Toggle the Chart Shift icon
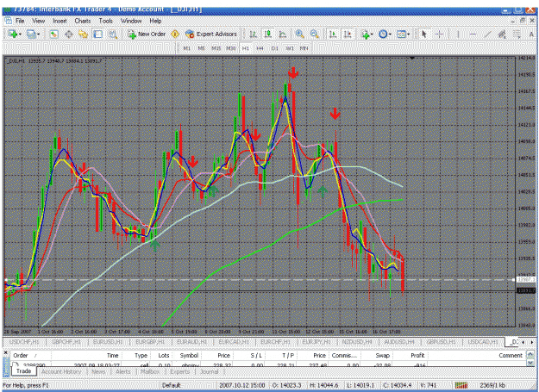The width and height of the screenshot is (539, 392). [x=348, y=34]
